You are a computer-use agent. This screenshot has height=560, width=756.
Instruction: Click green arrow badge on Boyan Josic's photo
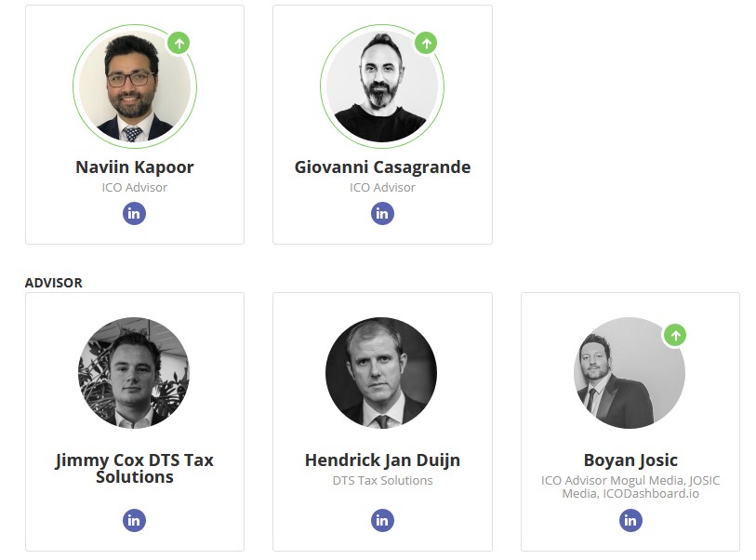point(675,335)
